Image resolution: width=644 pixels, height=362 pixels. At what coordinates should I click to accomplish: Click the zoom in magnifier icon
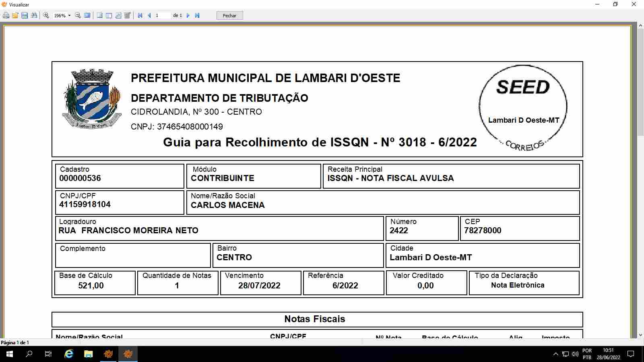tap(46, 16)
